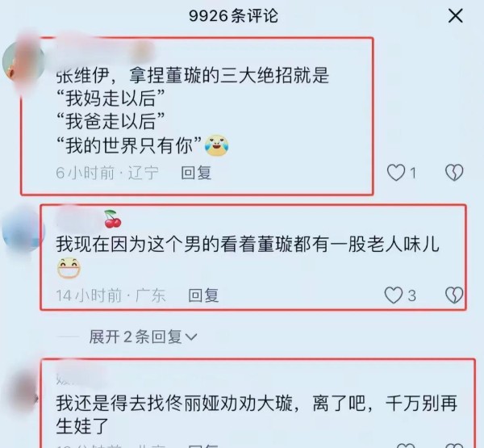Screen dimensions: 484x448
Task: Select the 老人味儿 comment text
Action: 248,256
